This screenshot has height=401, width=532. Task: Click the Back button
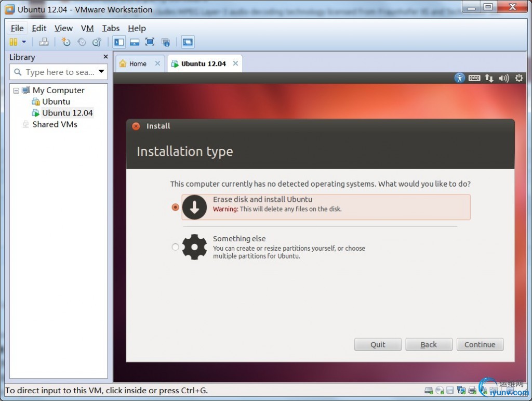429,345
